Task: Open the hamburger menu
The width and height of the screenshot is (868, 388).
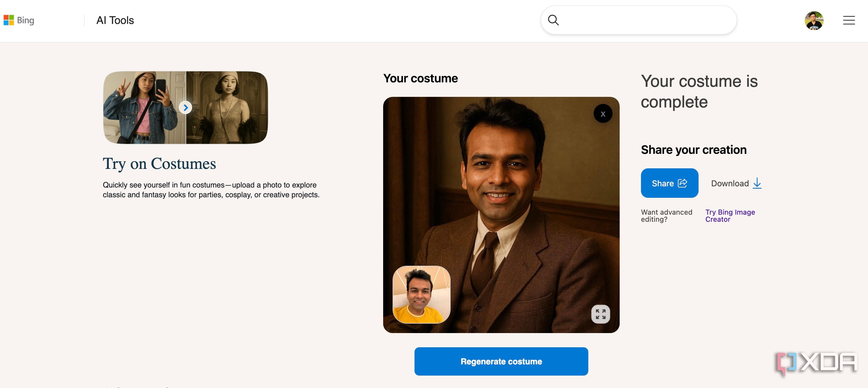Action: [x=849, y=20]
